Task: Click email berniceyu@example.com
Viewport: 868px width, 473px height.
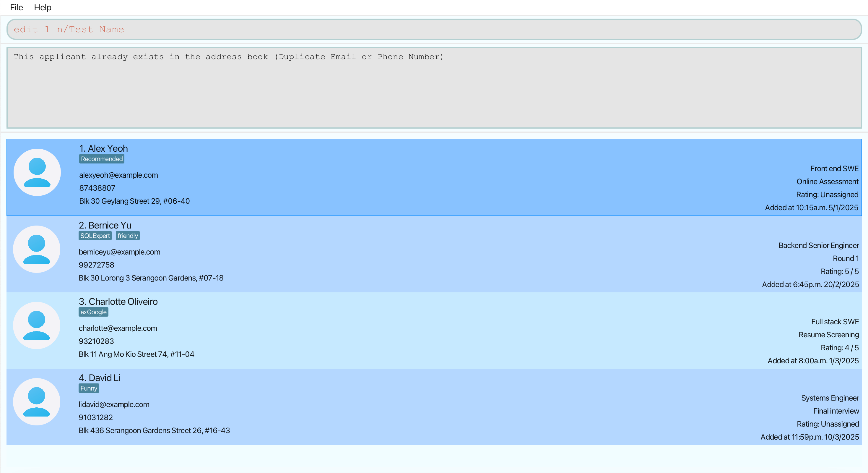Action: 120,252
